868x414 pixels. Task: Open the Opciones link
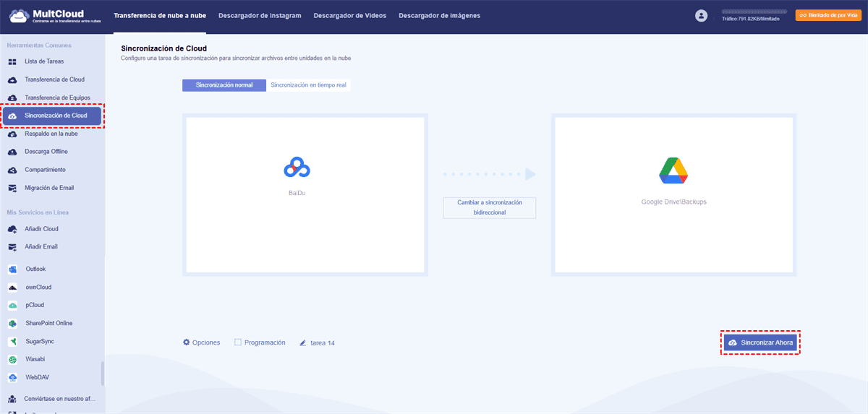pos(206,342)
